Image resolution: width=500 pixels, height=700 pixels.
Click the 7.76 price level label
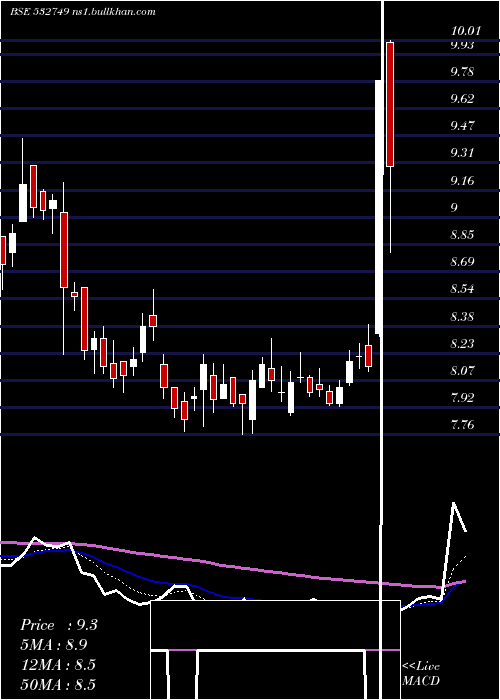pos(462,424)
